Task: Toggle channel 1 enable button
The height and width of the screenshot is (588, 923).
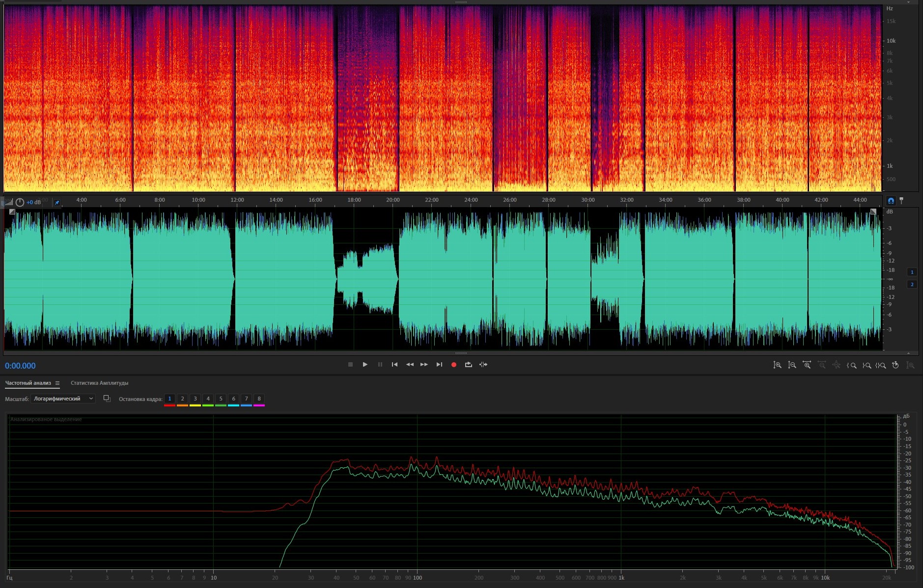Action: 912,272
